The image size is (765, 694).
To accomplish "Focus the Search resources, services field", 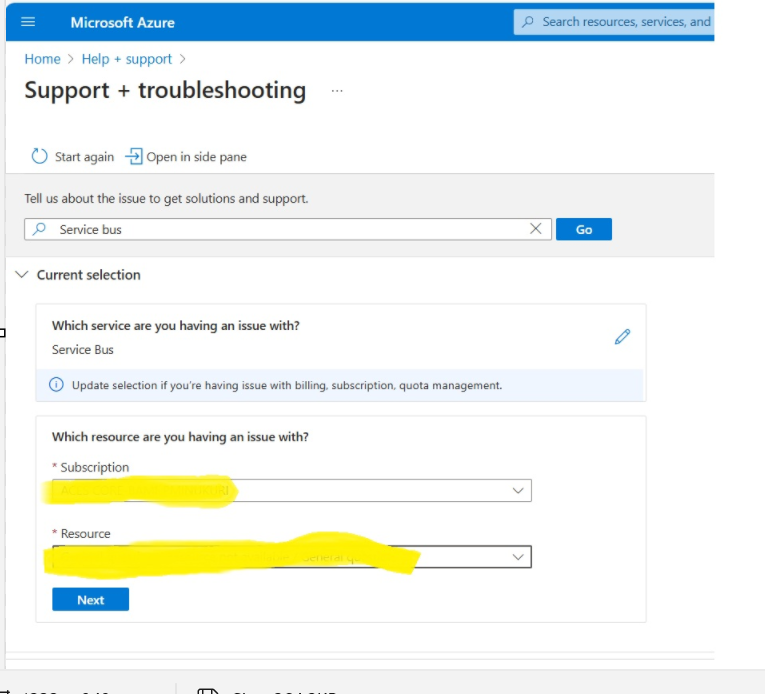I will 614,22.
